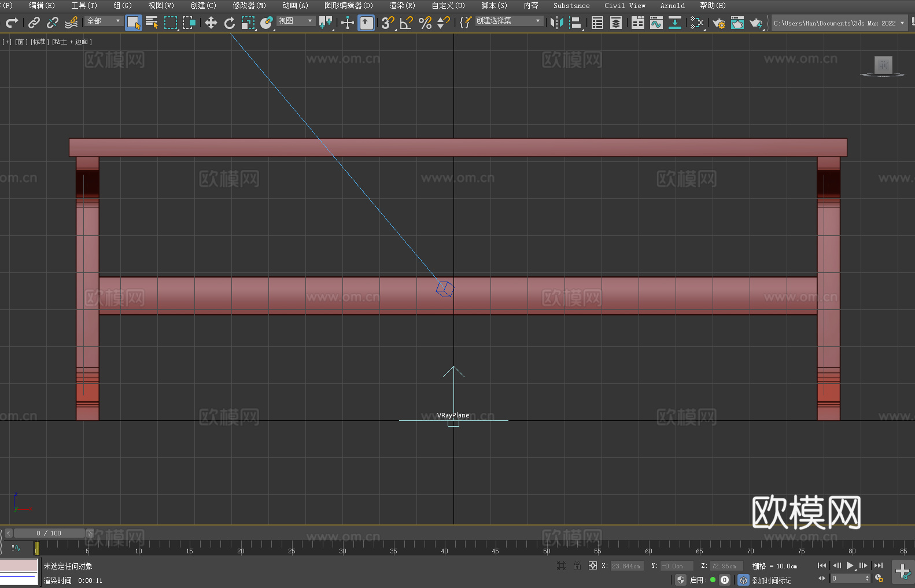The width and height of the screenshot is (915, 588).
Task: Toggle the Selection Lock padlock
Action: click(577, 565)
